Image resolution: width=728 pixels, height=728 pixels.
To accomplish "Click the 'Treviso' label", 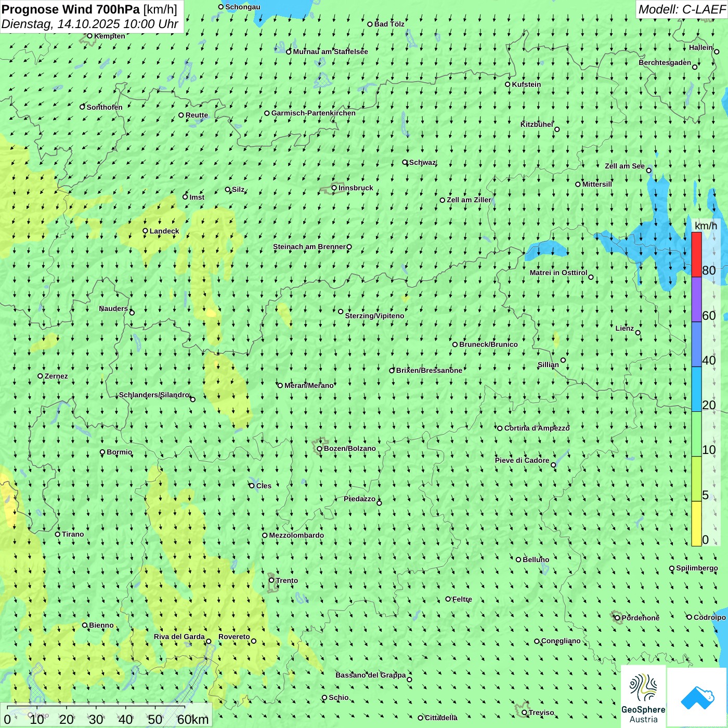I will pyautogui.click(x=541, y=712).
